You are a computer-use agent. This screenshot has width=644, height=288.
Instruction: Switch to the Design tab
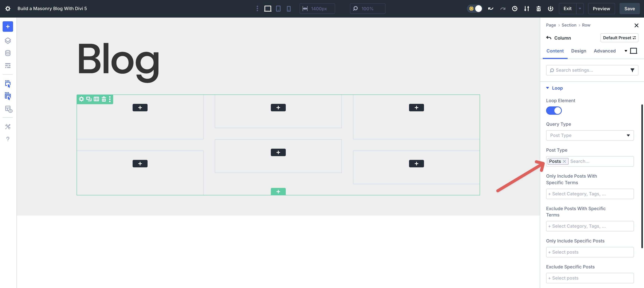click(x=579, y=51)
